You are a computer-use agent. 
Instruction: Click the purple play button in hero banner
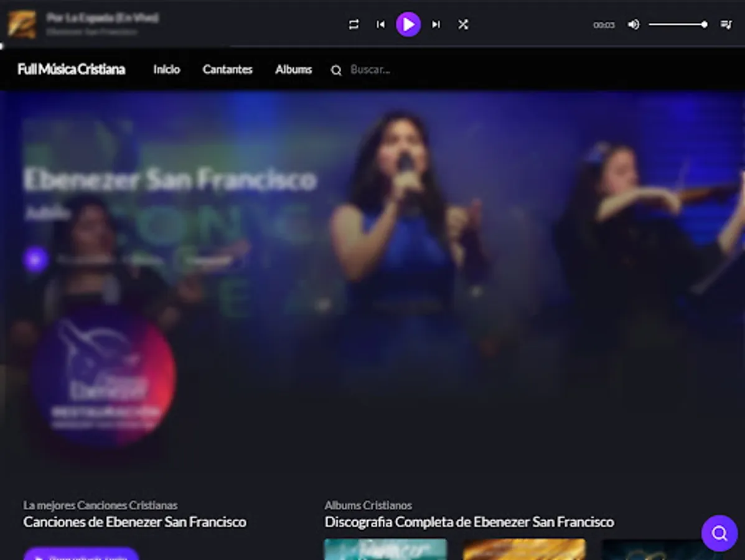tap(35, 259)
